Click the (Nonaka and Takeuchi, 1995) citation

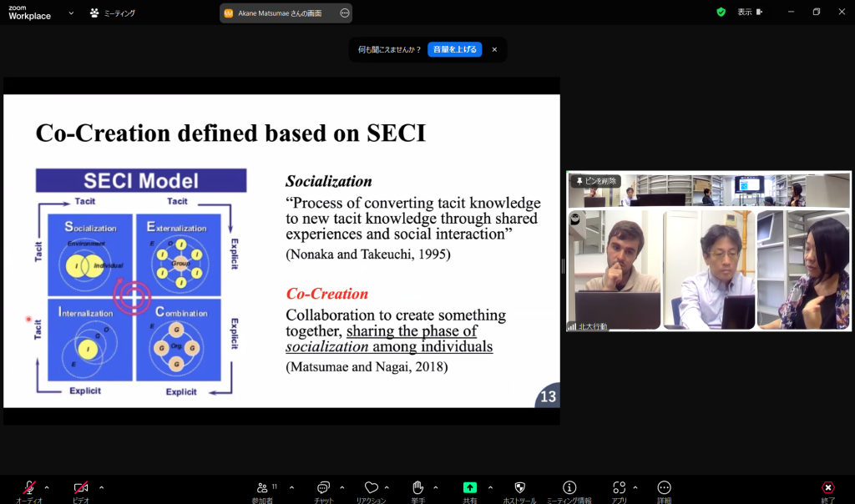coord(368,255)
